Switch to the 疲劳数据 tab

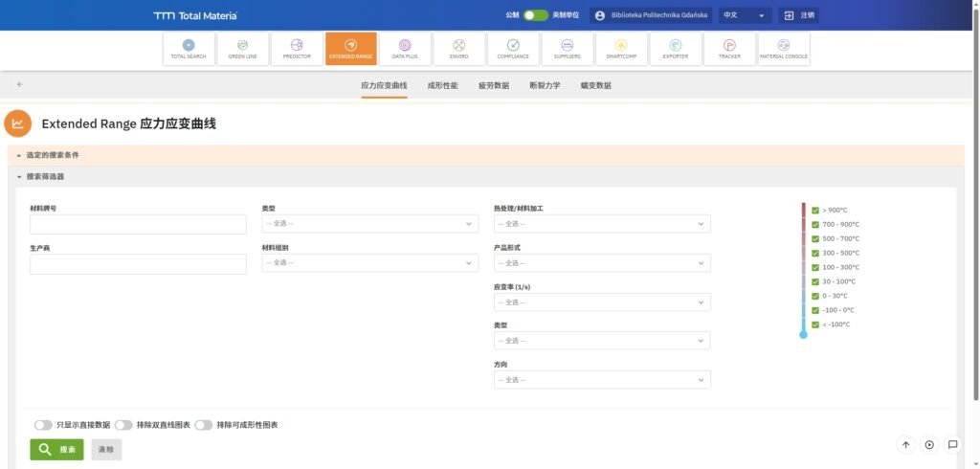[494, 85]
